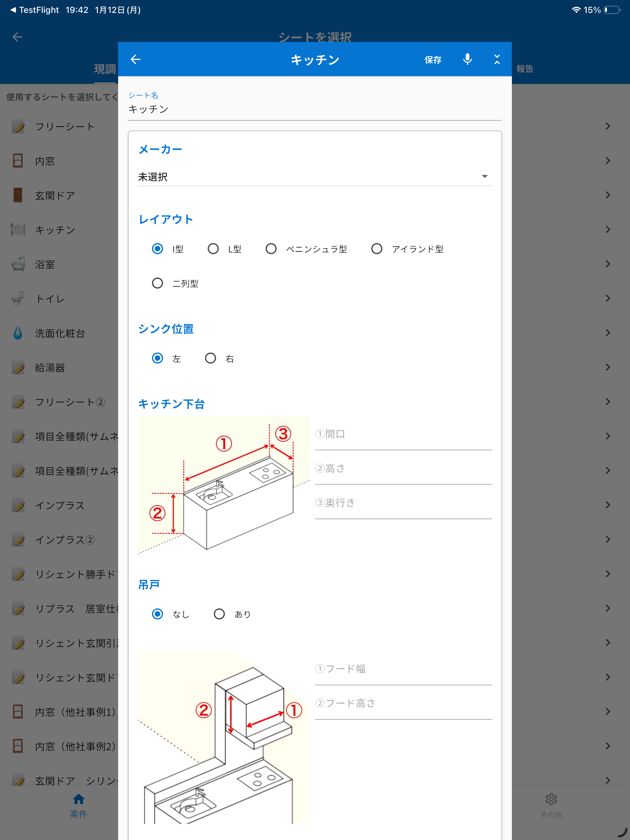Tap the background page back arrow

(18, 37)
